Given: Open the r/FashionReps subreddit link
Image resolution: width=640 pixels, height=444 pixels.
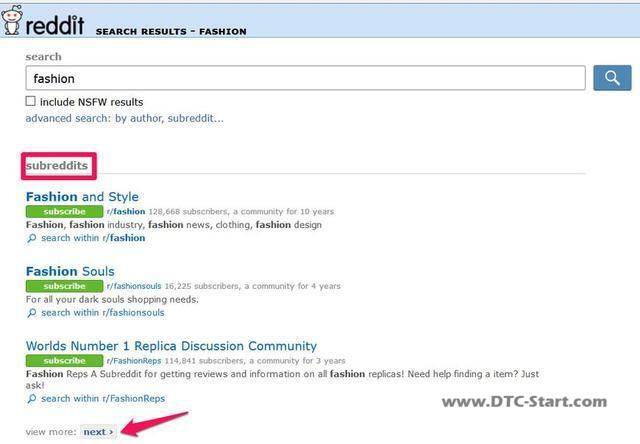Looking at the screenshot, I should pyautogui.click(x=134, y=361).
